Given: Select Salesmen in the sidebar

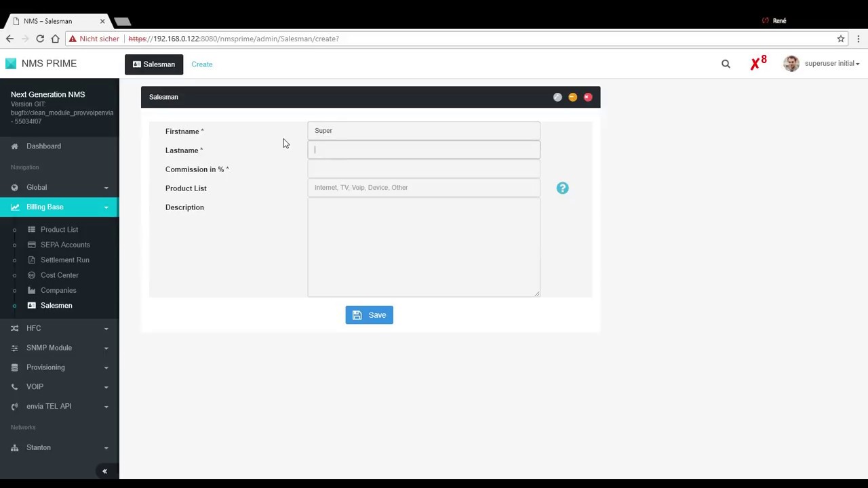Looking at the screenshot, I should coord(56,306).
